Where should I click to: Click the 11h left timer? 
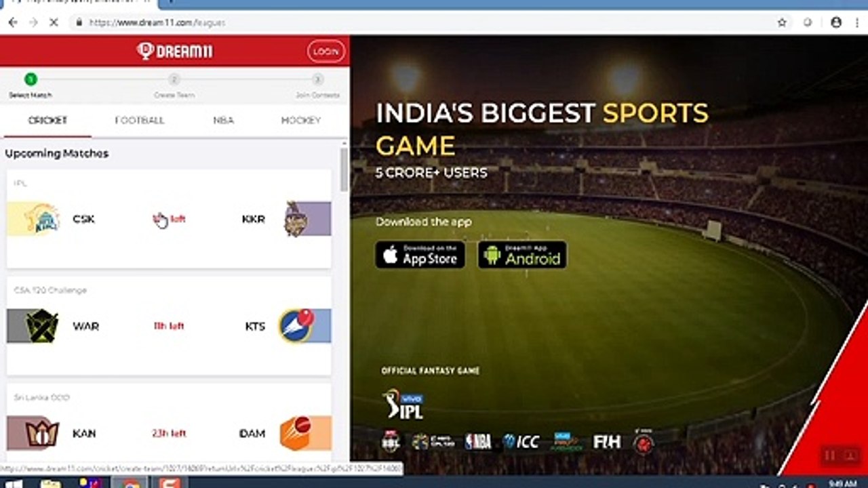pyautogui.click(x=169, y=326)
